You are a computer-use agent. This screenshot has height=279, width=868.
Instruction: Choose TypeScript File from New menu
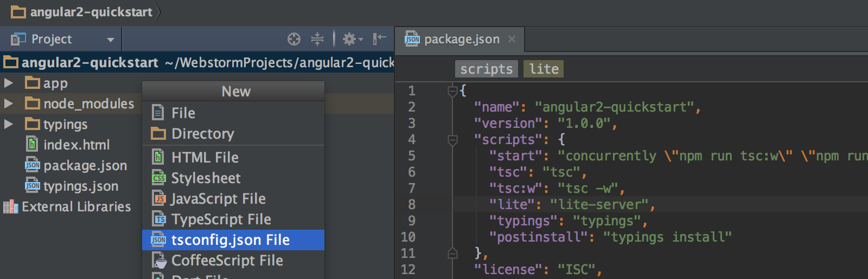pos(233,219)
